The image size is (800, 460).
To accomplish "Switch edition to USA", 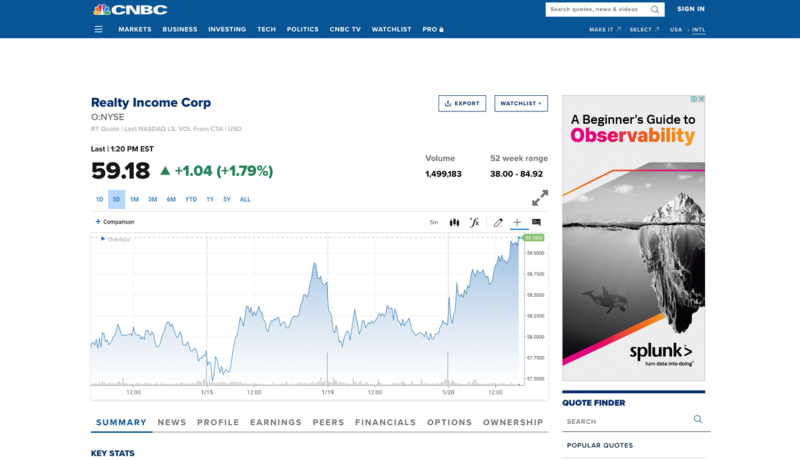I will click(x=676, y=30).
